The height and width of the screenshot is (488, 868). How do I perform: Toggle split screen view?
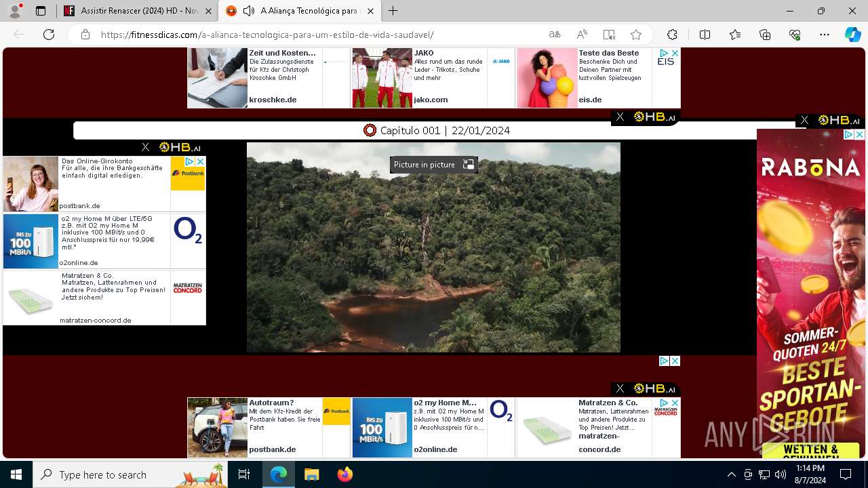point(705,35)
